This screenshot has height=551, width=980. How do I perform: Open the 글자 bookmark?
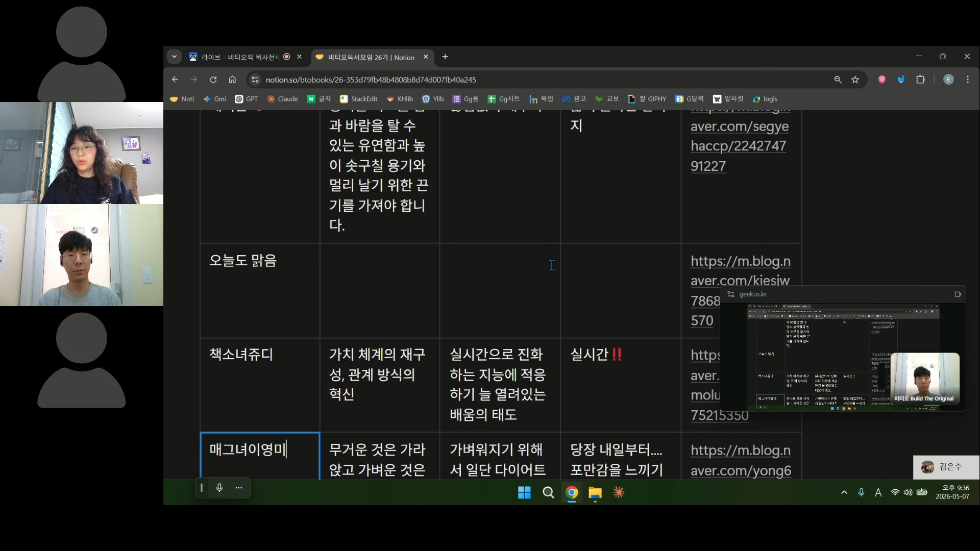coord(319,99)
